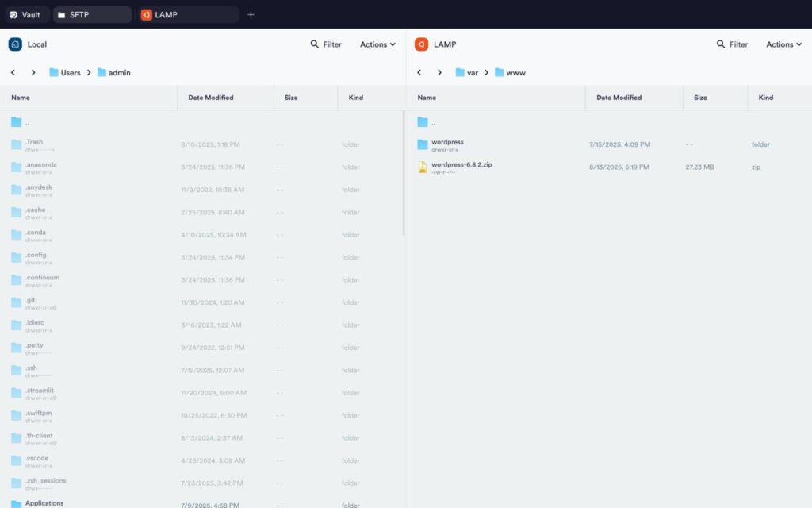Viewport: 812px width, 508px height.
Task: Select the .anydesk folder icon
Action: [x=17, y=190]
